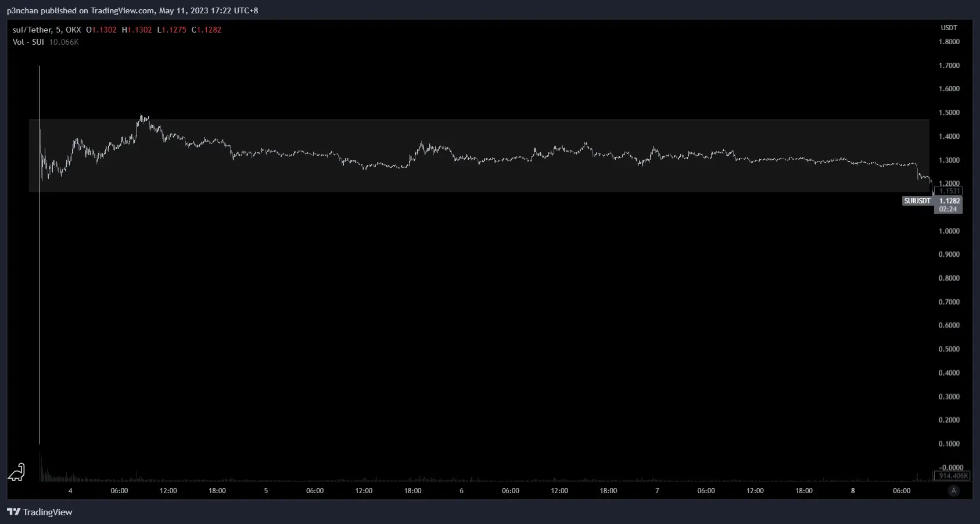Toggle auto scale button labeled A
This screenshot has width=980, height=524.
(953, 491)
